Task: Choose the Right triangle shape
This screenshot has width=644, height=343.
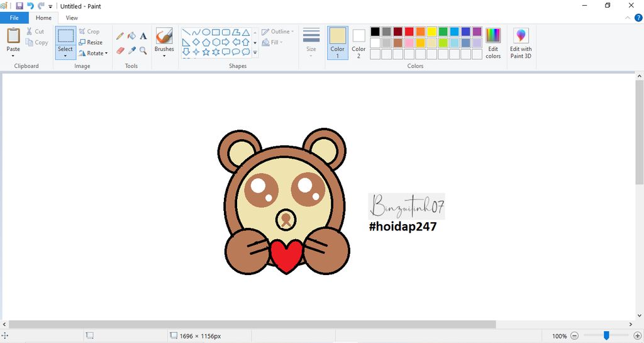Action: coord(186,42)
